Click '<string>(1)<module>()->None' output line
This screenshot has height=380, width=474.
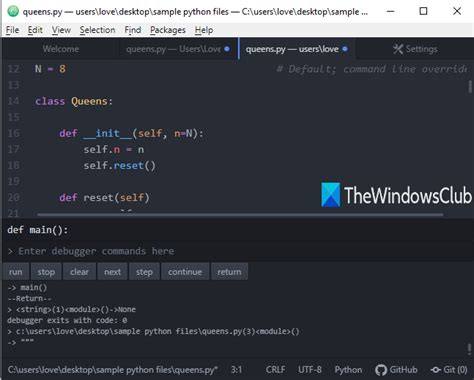tap(72, 309)
